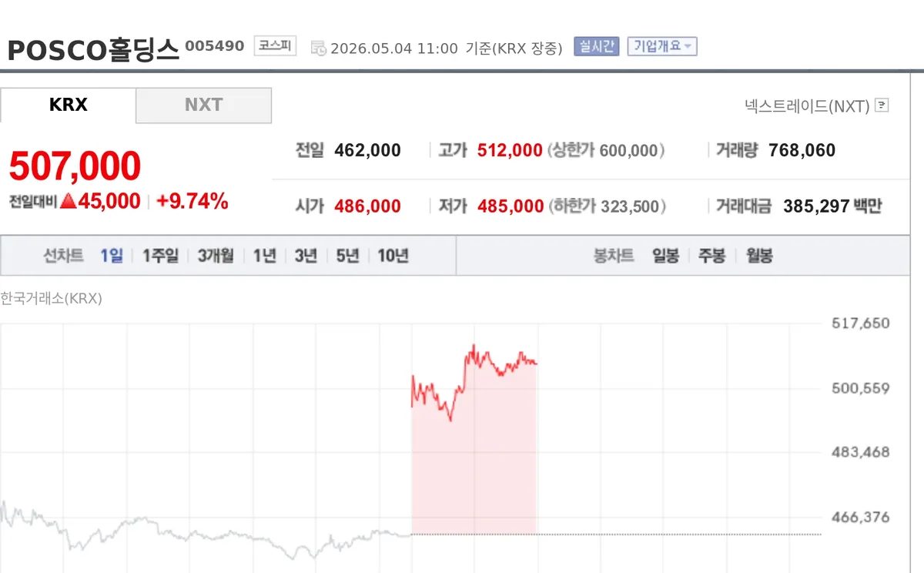This screenshot has height=573, width=924.
Task: Click the red up-triangle price change icon
Action: pos(69,202)
